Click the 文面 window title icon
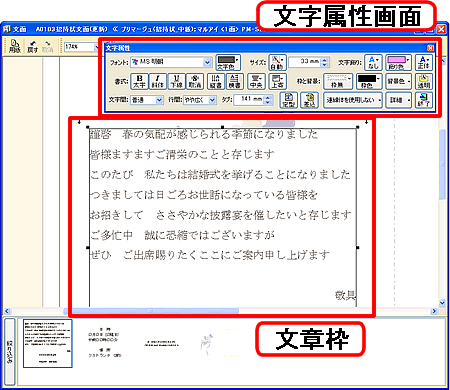 7,29
